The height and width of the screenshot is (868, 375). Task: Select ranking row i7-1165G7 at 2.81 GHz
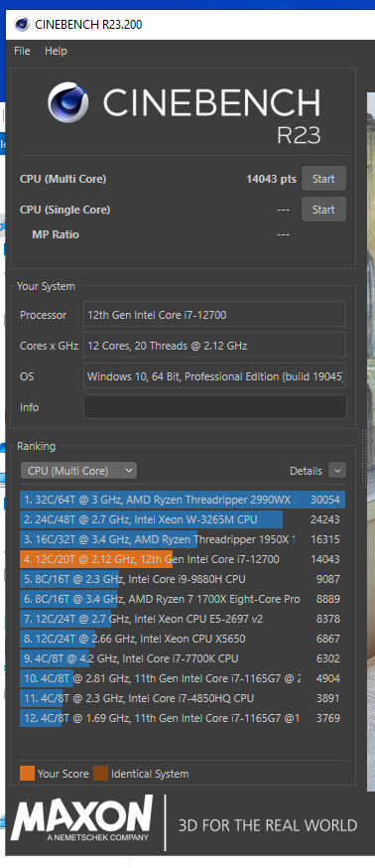pos(183,678)
